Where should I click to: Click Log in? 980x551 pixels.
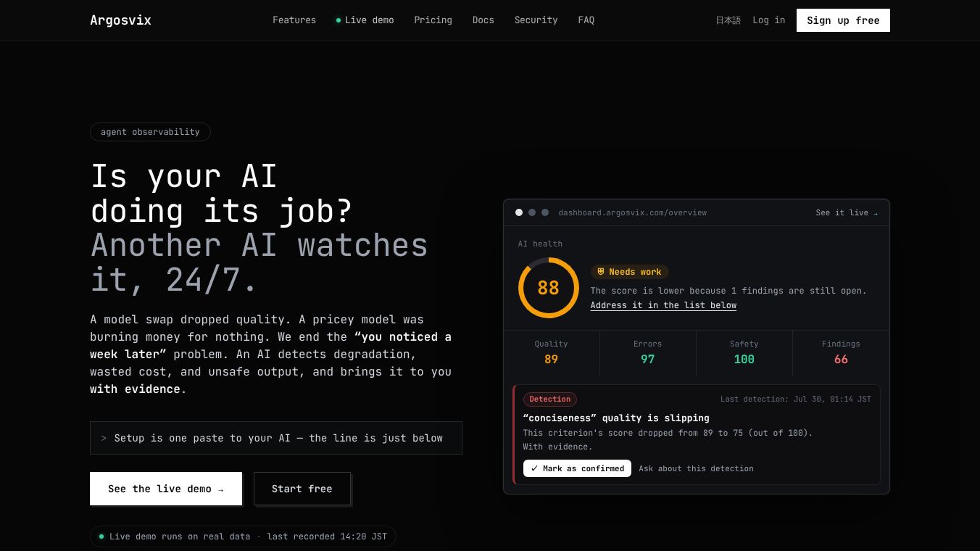click(768, 20)
